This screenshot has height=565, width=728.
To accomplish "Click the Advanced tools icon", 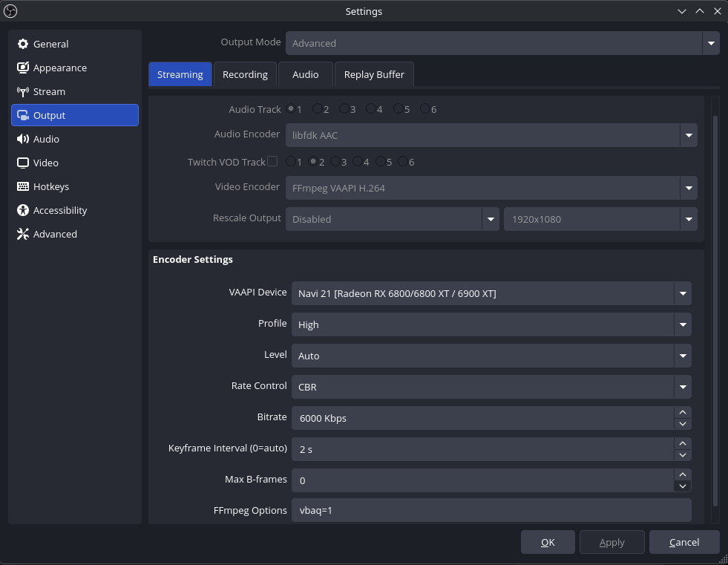I will point(22,234).
